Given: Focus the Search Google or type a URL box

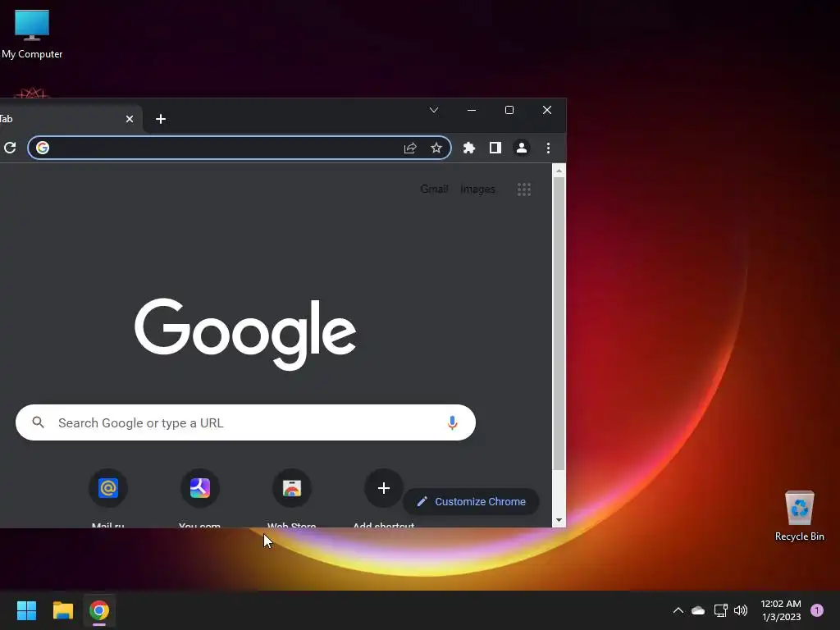Looking at the screenshot, I should [x=245, y=422].
